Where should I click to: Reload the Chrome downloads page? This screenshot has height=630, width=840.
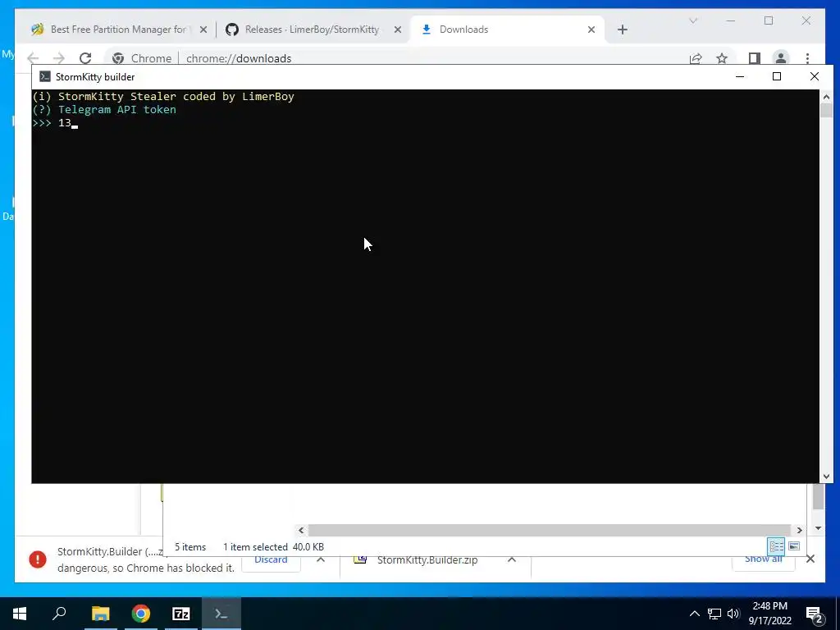click(85, 58)
